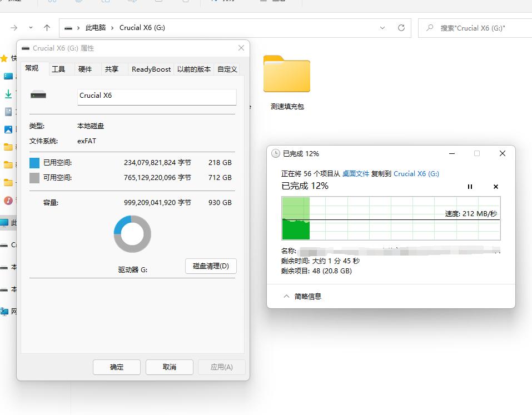
Task: Click free space value 712 GB
Action: tap(220, 178)
